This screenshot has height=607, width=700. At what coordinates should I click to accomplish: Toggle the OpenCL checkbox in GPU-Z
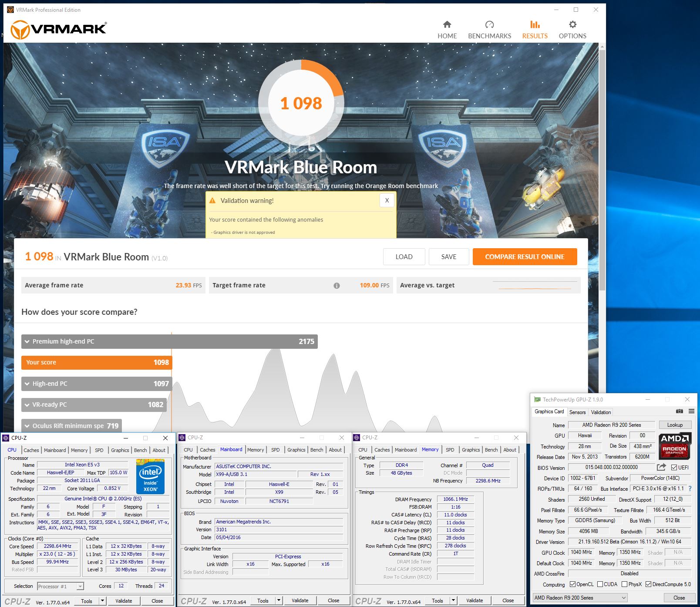pos(572,584)
